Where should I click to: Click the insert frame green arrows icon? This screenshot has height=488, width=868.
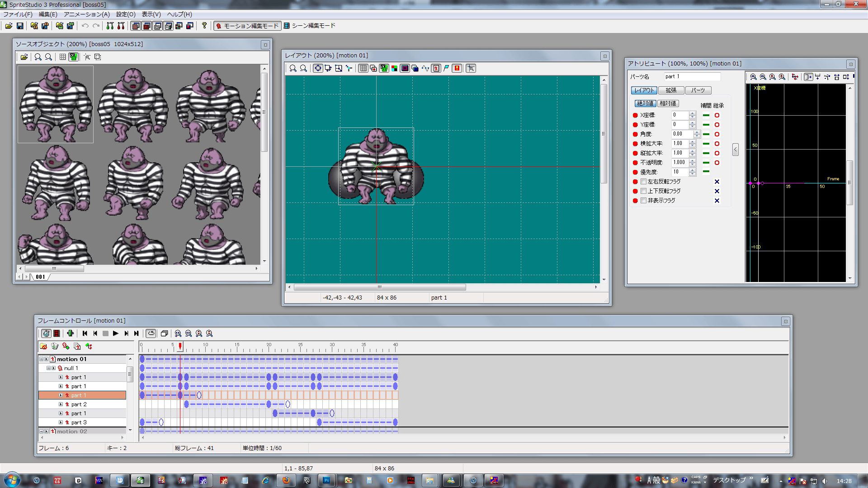click(70, 333)
